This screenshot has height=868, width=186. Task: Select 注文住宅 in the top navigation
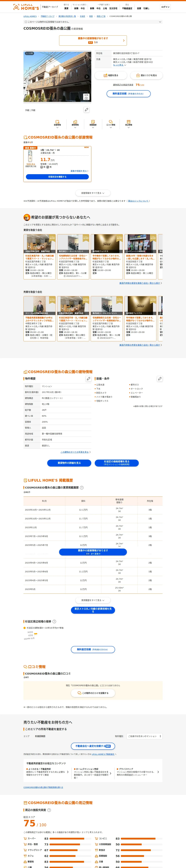113,8
